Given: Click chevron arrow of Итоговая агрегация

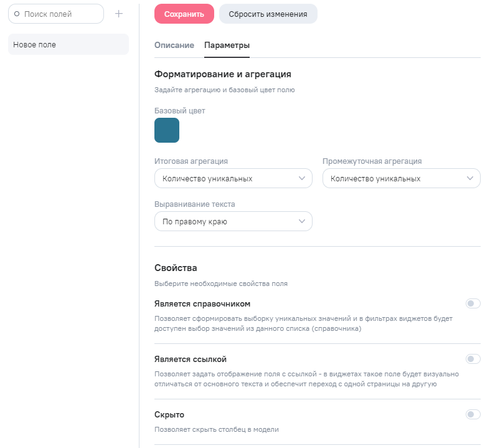Looking at the screenshot, I should tap(303, 178).
